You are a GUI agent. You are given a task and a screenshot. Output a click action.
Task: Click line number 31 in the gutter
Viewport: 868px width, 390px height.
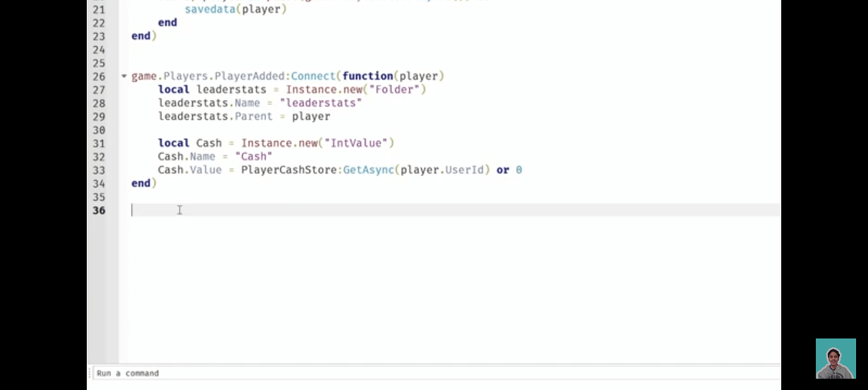click(99, 143)
